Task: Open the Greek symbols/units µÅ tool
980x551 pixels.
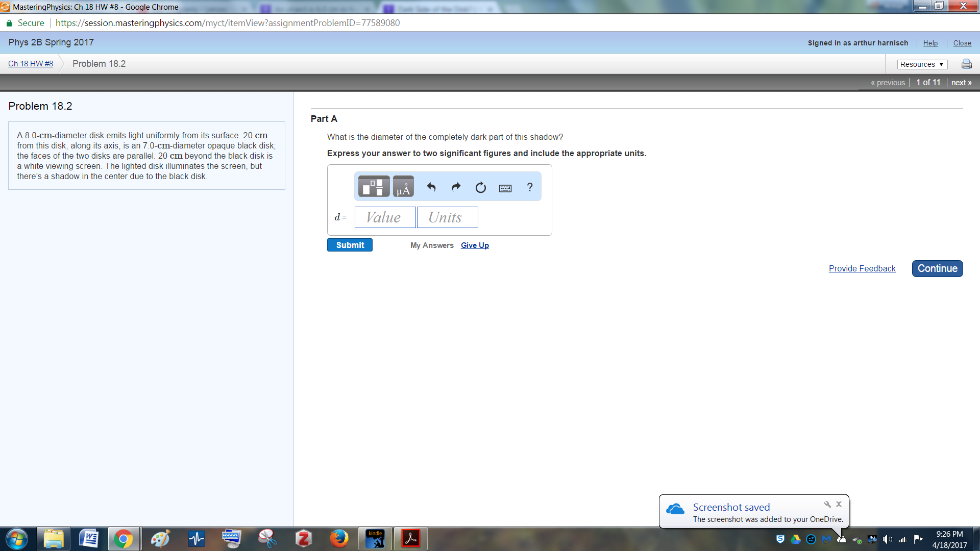Action: 403,187
